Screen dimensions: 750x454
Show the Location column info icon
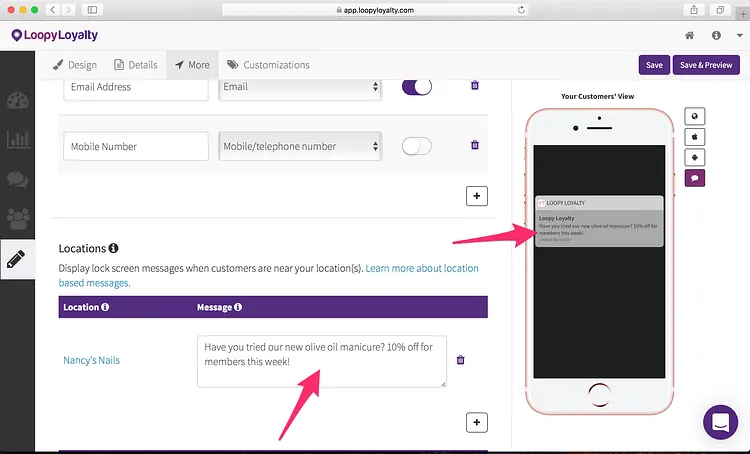[105, 307]
